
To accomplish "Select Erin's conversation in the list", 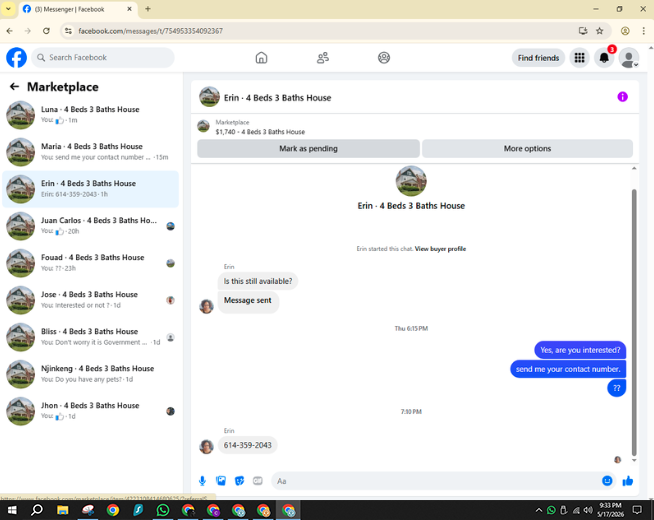I will [x=91, y=189].
